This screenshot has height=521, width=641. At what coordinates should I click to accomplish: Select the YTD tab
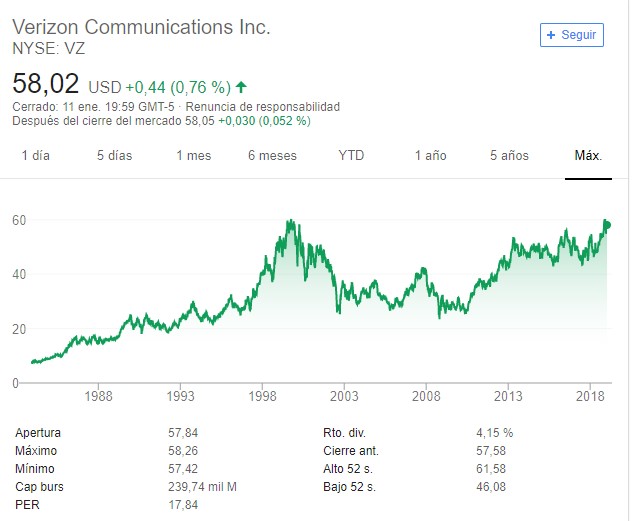[351, 155]
